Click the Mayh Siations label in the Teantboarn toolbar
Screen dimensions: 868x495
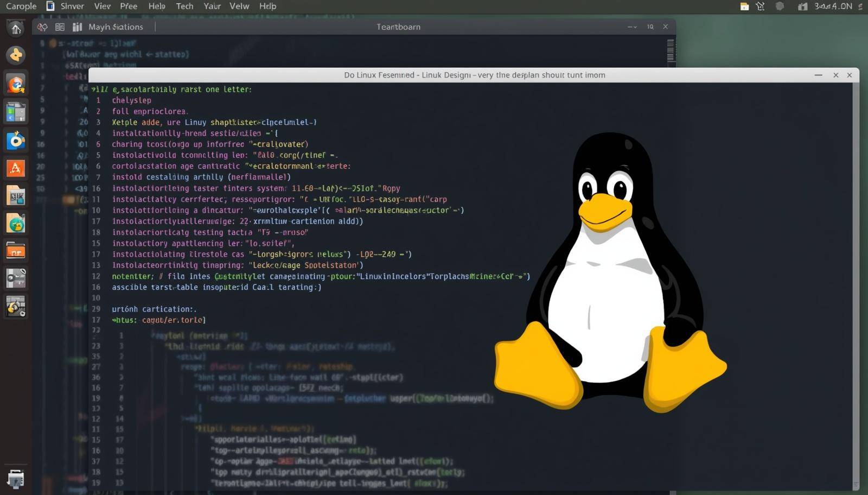(x=116, y=27)
